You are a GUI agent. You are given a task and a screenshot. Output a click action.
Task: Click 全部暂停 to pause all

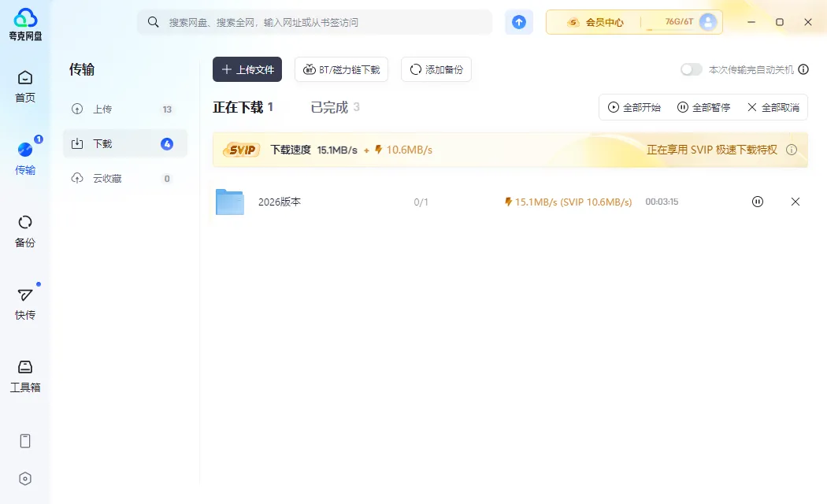(x=703, y=108)
